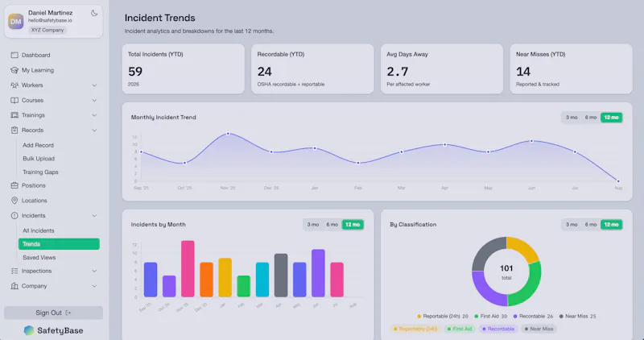Collapse the Records menu chevron
644x340 pixels.
pyautogui.click(x=94, y=131)
